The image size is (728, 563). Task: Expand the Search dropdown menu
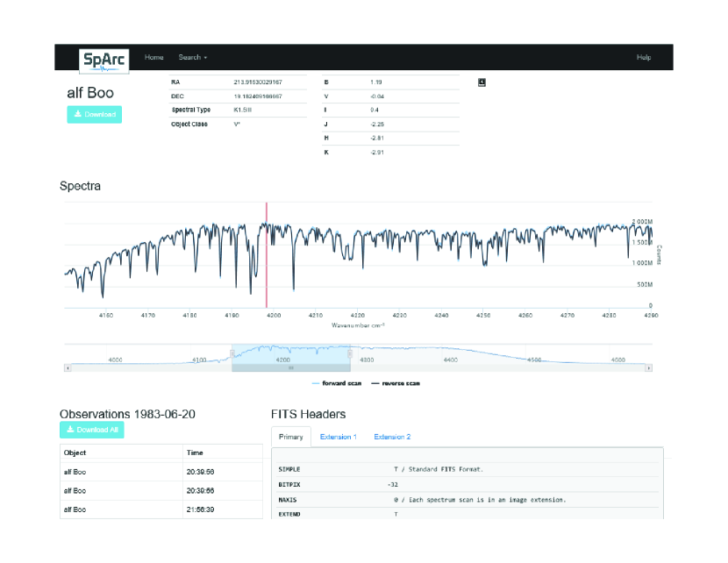click(x=193, y=58)
